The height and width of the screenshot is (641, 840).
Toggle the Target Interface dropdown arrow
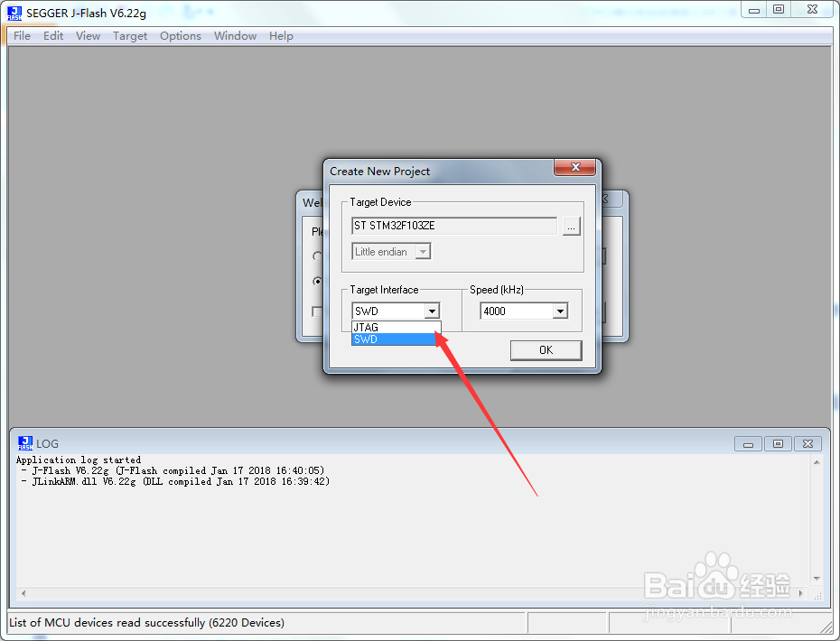pyautogui.click(x=432, y=311)
